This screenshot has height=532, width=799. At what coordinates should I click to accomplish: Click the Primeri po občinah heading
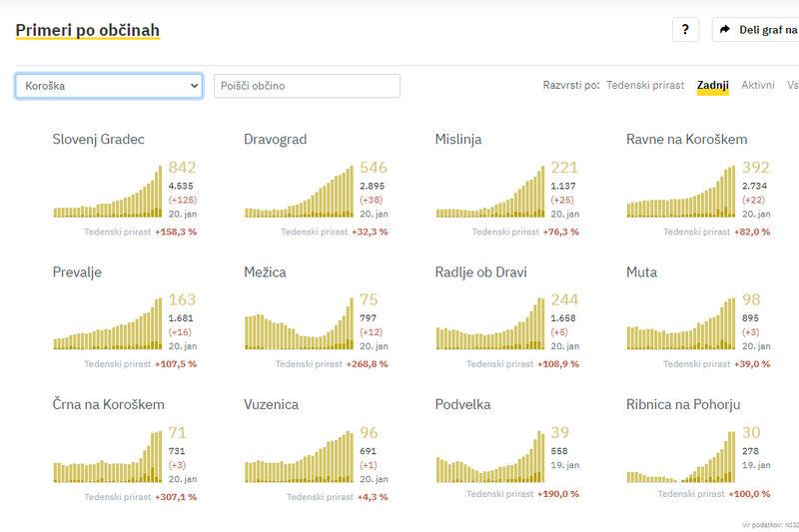(88, 30)
